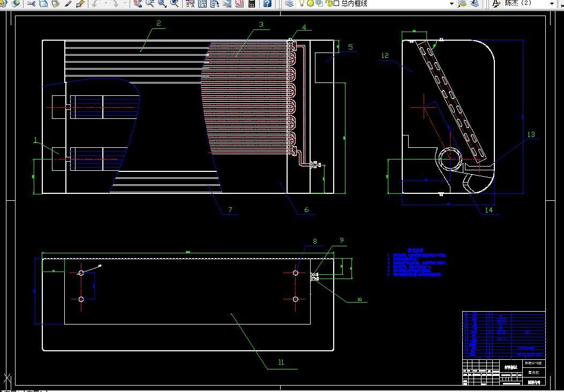
Task: Click the 3D DWF publish globe icon
Action: point(16,4)
